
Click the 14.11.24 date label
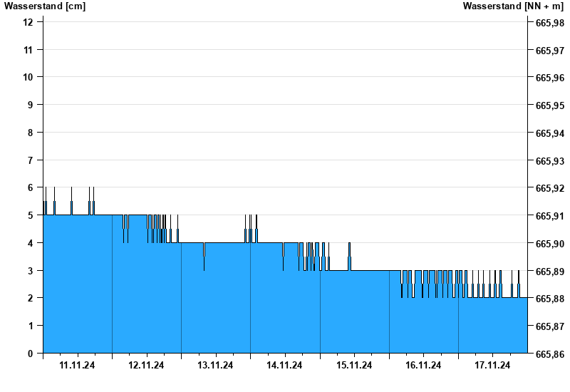tap(284, 366)
